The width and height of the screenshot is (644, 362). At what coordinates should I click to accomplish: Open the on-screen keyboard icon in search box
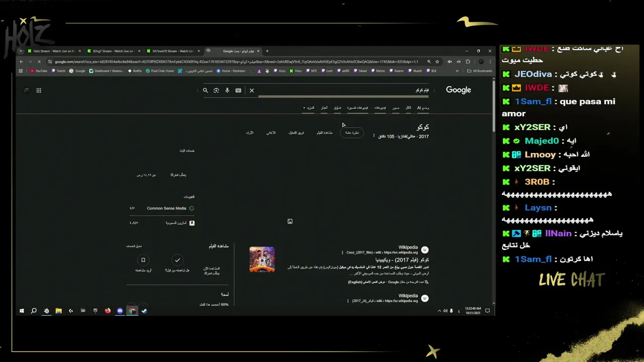238,90
